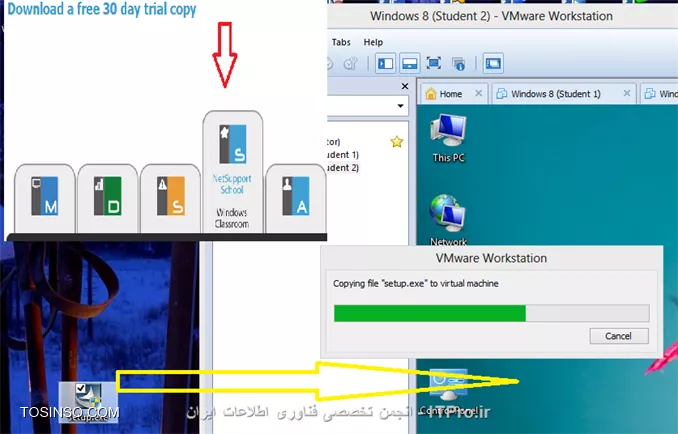Viewport: 678px width, 434px height.
Task: Click the yellow favorites star in library
Action: pyautogui.click(x=397, y=142)
